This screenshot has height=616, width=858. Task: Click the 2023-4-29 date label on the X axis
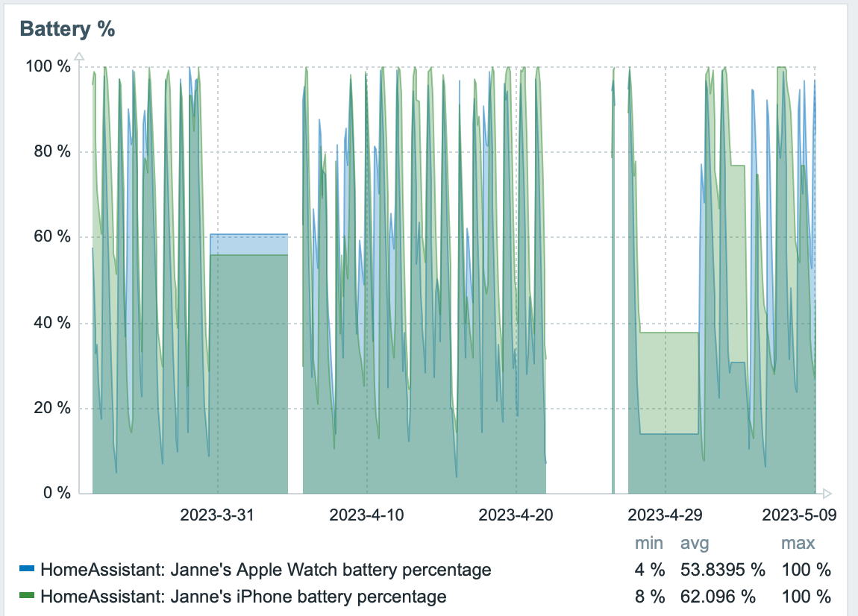[665, 515]
